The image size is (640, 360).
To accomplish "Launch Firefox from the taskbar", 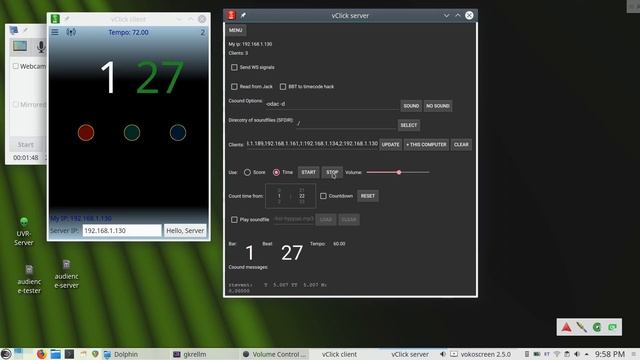I will pyautogui.click(x=41, y=354).
